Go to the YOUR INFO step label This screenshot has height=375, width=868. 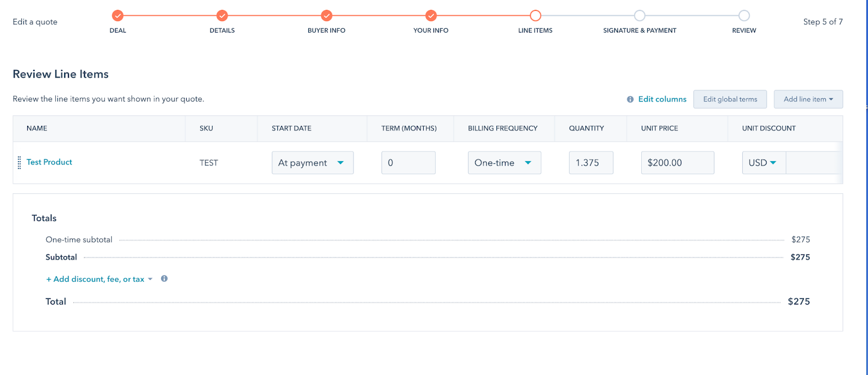click(431, 30)
